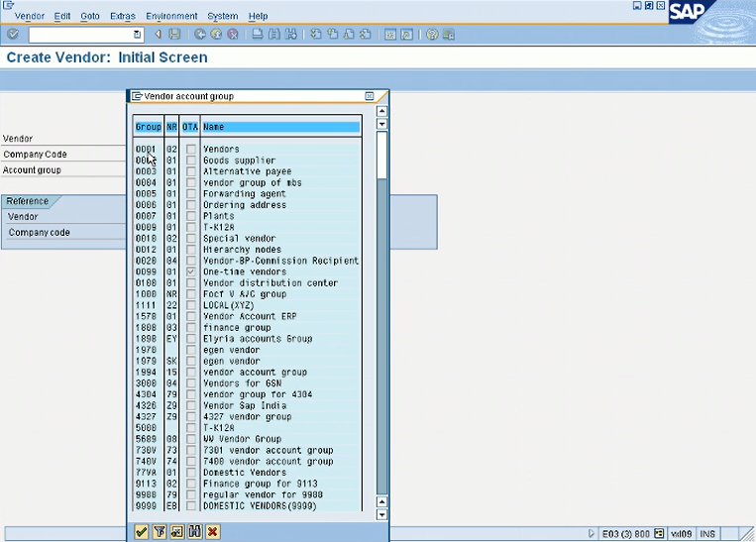This screenshot has width=756, height=542.
Task: Click the Generate Shortcut icon
Action: (406, 35)
